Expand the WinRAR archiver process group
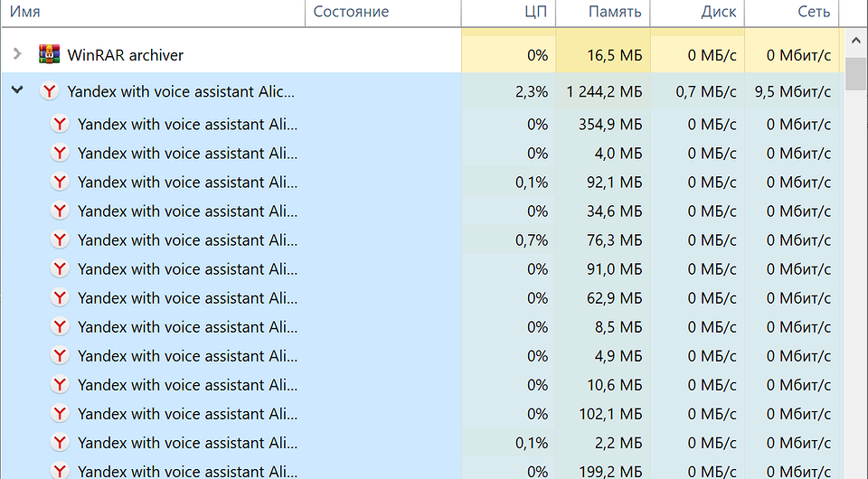 click(x=17, y=55)
